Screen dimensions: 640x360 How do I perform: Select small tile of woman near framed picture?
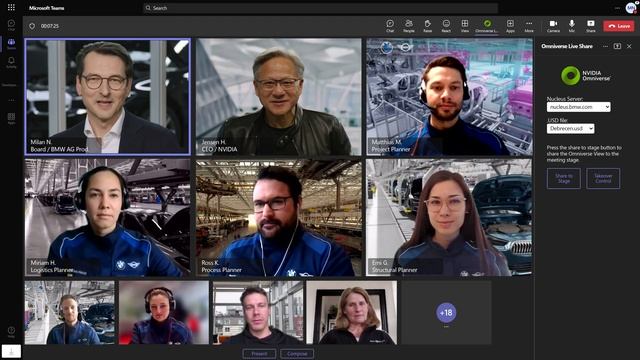352,312
